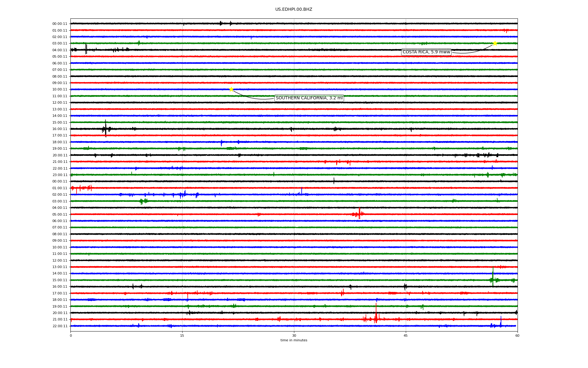588x368 pixels.
Task: Click the black spikes on upper 04:00:11 trace
Action: point(86,49)
